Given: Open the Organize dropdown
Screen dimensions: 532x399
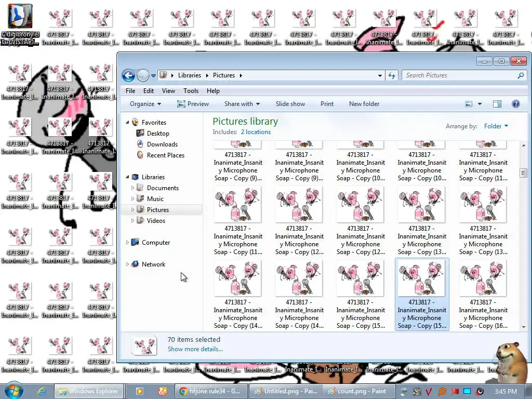Looking at the screenshot, I should pyautogui.click(x=145, y=104).
